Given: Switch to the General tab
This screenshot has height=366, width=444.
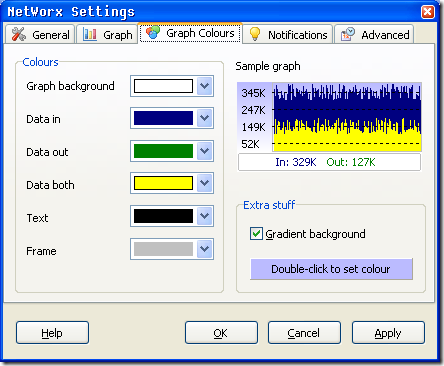Looking at the screenshot, I should [x=40, y=34].
